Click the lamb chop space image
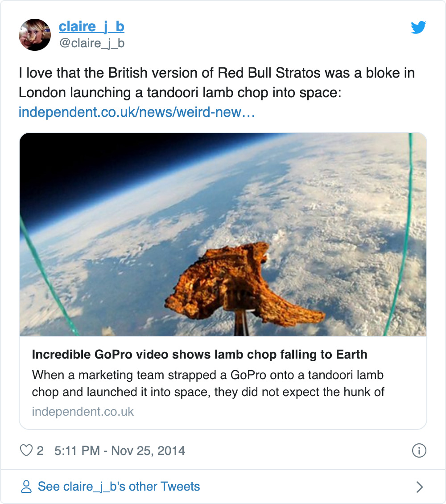Viewport: 446px width, 504px height. coord(223,234)
